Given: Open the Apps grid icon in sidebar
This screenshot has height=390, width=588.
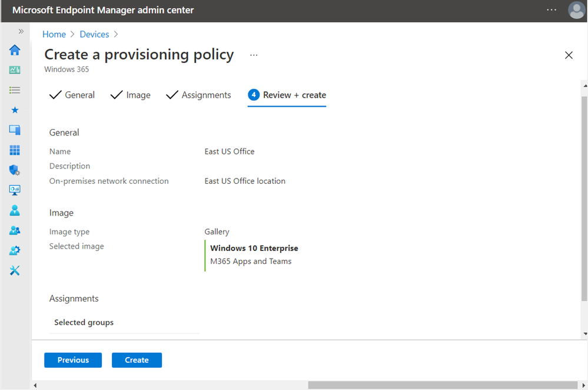Looking at the screenshot, I should [15, 150].
